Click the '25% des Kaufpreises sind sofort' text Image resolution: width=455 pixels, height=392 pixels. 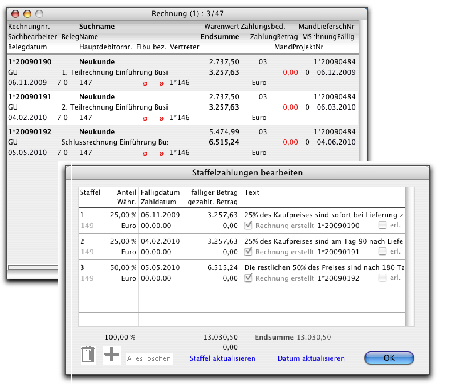point(324,215)
